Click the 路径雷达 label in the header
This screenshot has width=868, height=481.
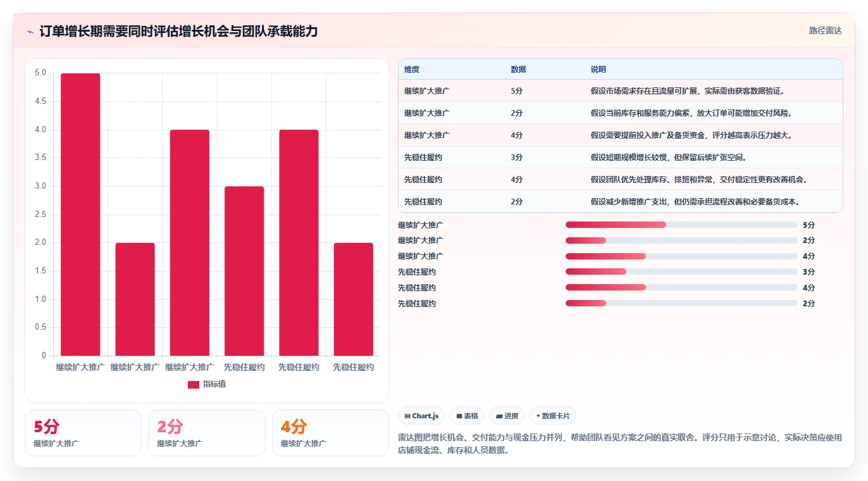click(825, 30)
